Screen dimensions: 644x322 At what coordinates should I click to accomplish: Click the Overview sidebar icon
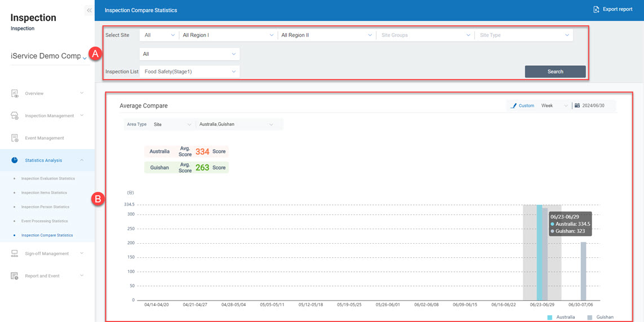pos(15,93)
